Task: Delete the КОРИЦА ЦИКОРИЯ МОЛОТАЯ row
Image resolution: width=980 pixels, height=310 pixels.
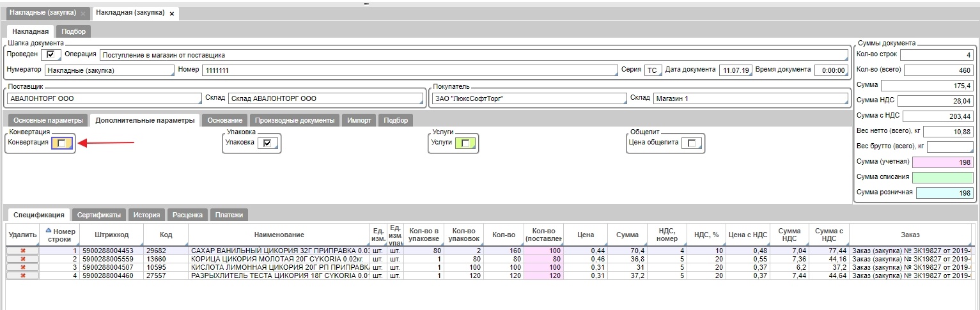Action: (23, 259)
